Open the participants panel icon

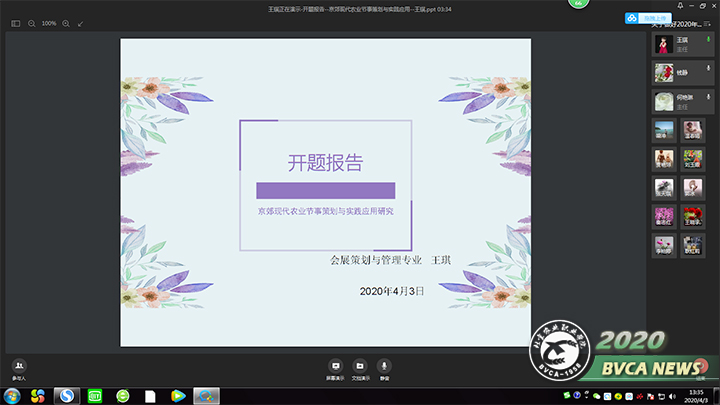(x=19, y=367)
